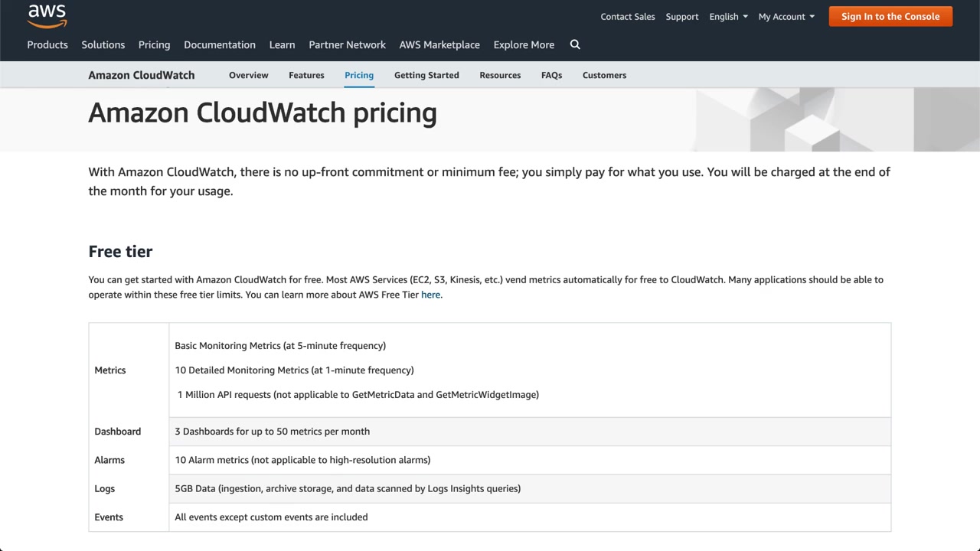Open the Solutions menu
980x551 pixels.
coord(103,45)
